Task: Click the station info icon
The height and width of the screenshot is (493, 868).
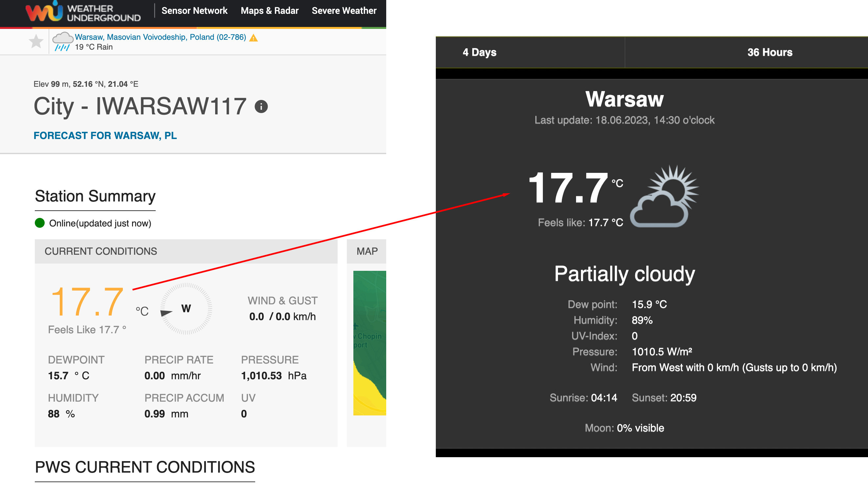Action: pos(261,107)
